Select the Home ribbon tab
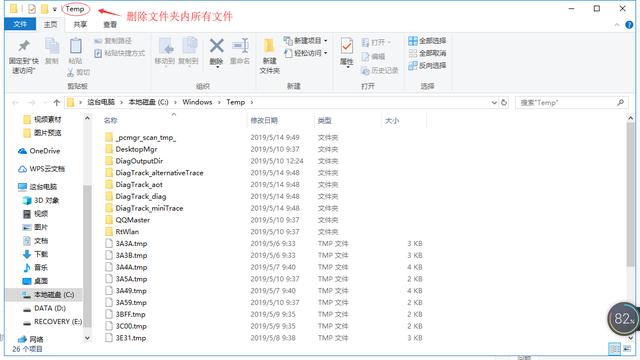The image size is (640, 360). click(50, 24)
